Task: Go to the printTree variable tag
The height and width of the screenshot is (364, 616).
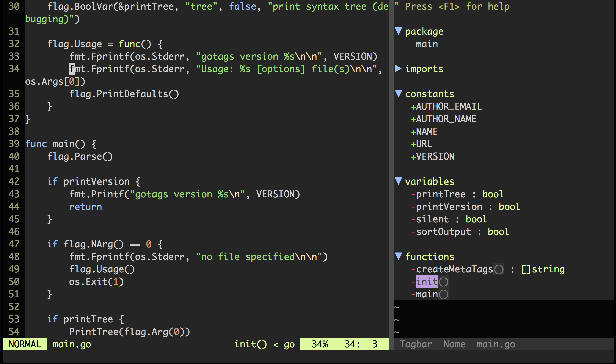Action: pos(441,194)
